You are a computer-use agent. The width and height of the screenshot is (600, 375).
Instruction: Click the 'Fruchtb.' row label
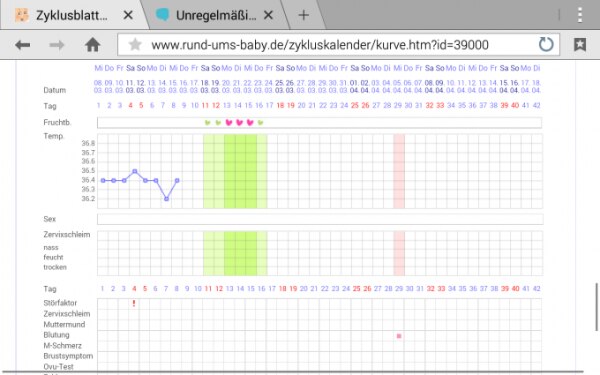[x=57, y=122]
